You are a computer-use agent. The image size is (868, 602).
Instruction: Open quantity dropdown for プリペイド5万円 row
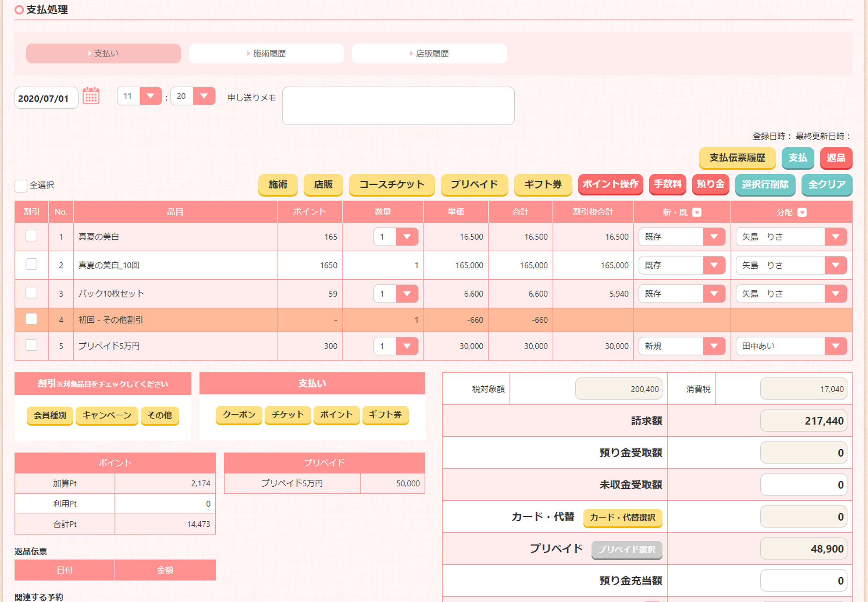[396, 346]
